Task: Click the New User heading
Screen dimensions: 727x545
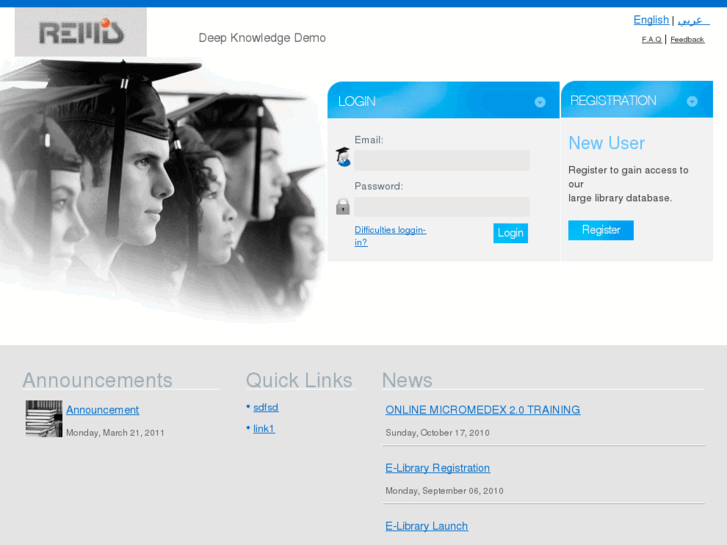Action: click(606, 143)
